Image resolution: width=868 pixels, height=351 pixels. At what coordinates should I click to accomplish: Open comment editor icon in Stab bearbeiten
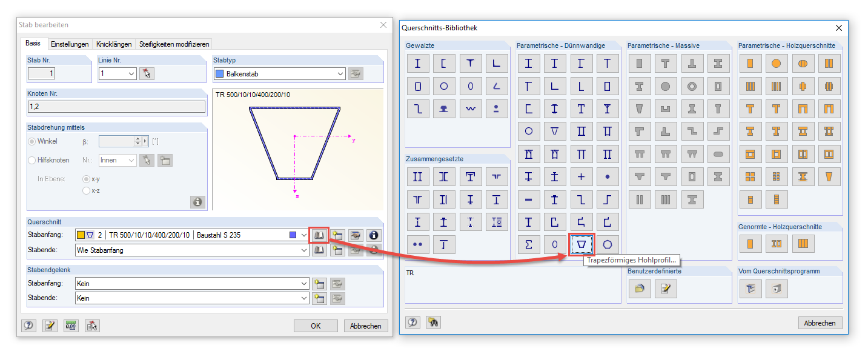[x=50, y=326]
